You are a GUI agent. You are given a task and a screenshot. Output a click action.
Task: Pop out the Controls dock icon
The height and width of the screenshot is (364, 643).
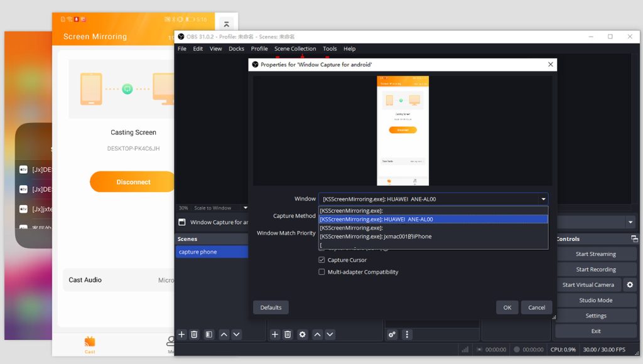tap(634, 238)
